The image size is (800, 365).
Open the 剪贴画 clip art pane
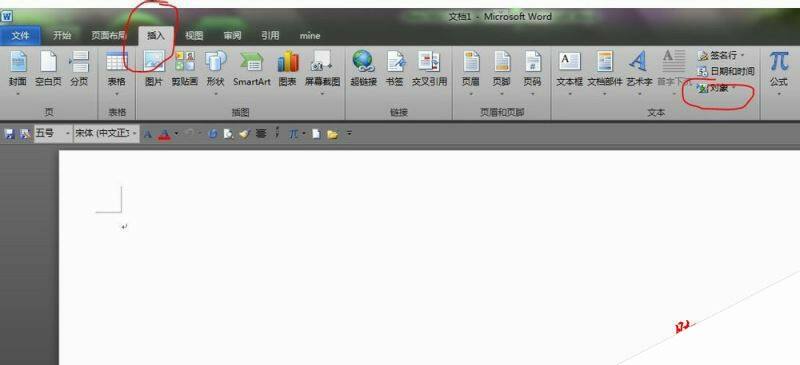point(185,69)
